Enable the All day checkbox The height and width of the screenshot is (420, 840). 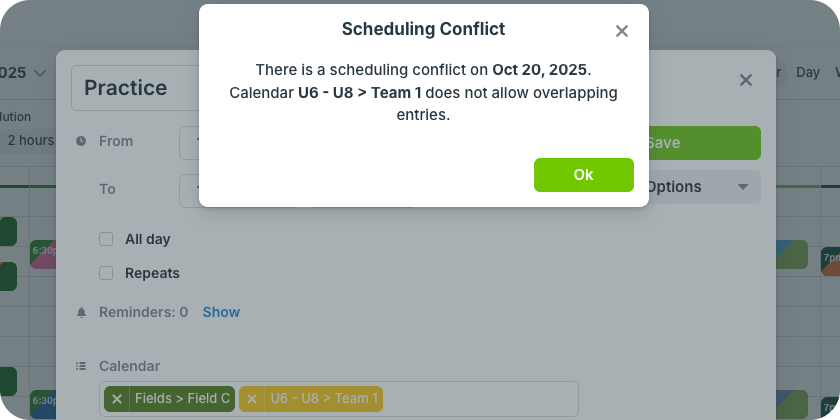(x=106, y=239)
